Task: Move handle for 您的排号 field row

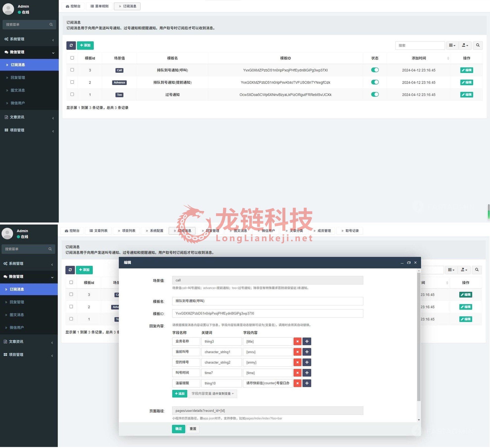Action: click(x=307, y=362)
